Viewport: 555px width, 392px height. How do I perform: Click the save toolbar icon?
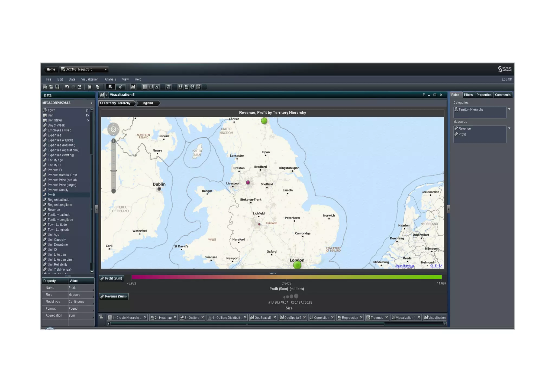57,87
